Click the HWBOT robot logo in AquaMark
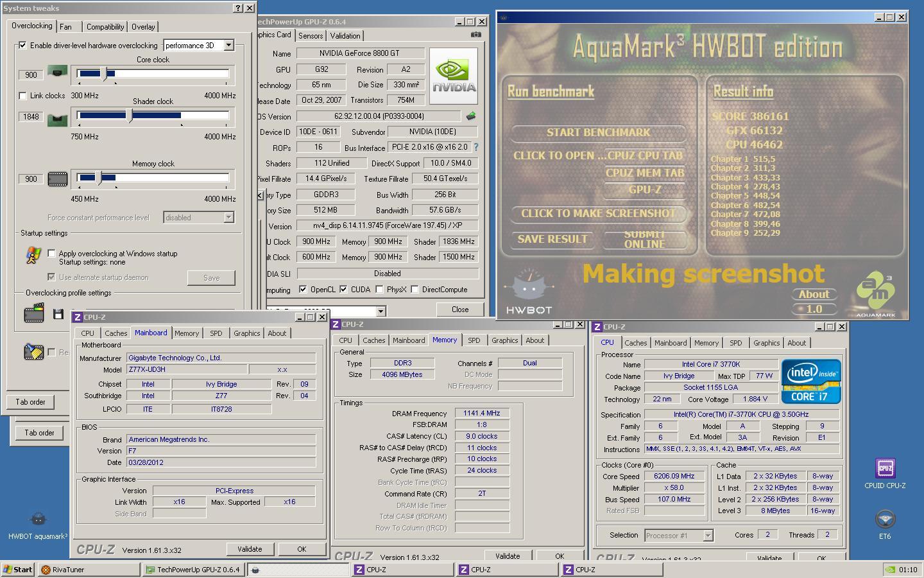The image size is (924, 578). (x=529, y=292)
